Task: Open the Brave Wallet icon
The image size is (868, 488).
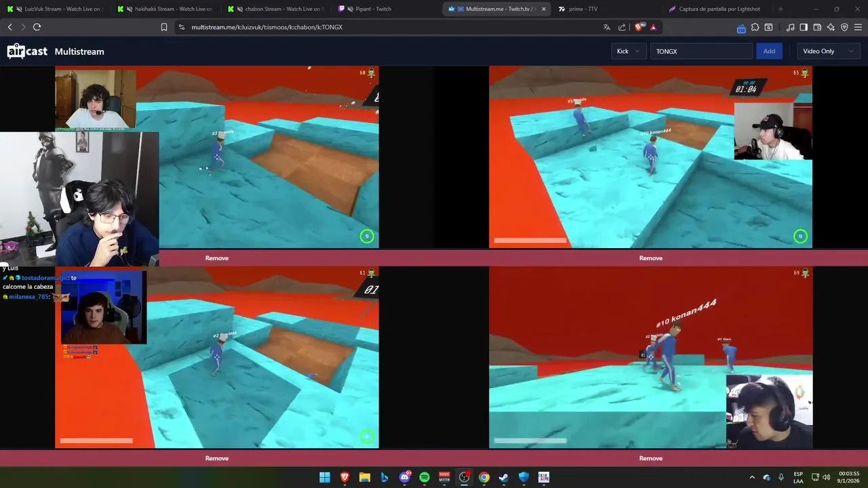Action: (x=817, y=27)
